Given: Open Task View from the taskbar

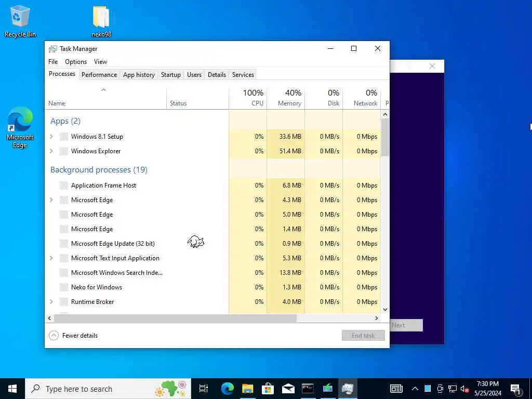Looking at the screenshot, I should click(204, 389).
